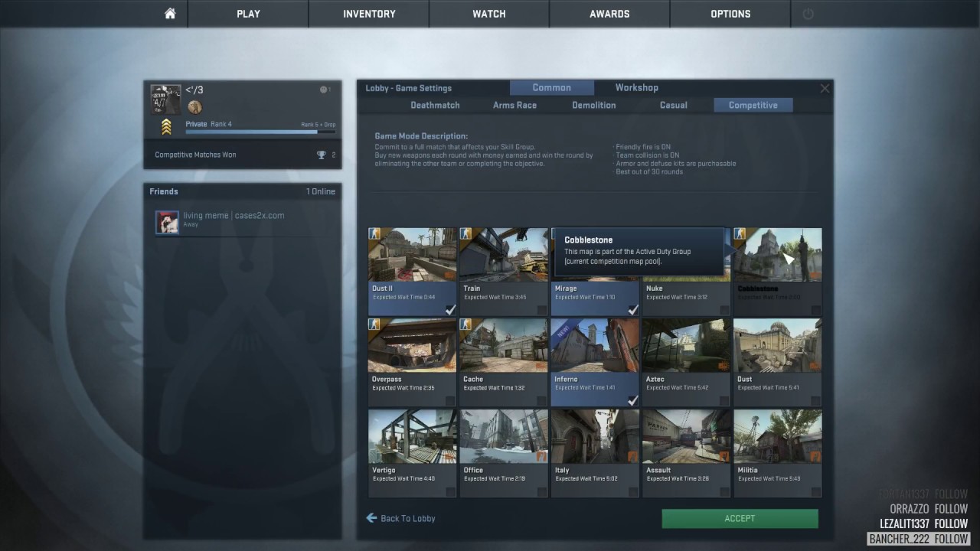Select the Militia map thumbnail
This screenshot has height=551, width=980.
coord(778,436)
